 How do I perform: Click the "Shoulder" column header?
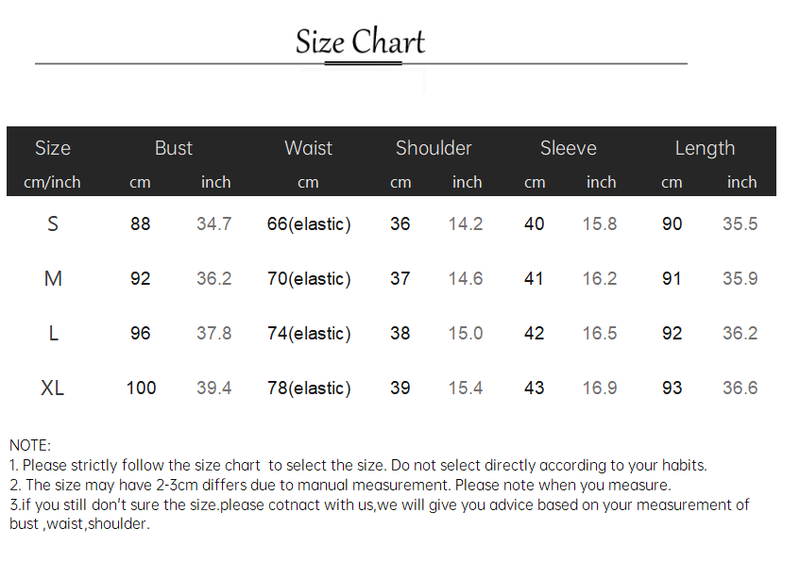pos(433,148)
